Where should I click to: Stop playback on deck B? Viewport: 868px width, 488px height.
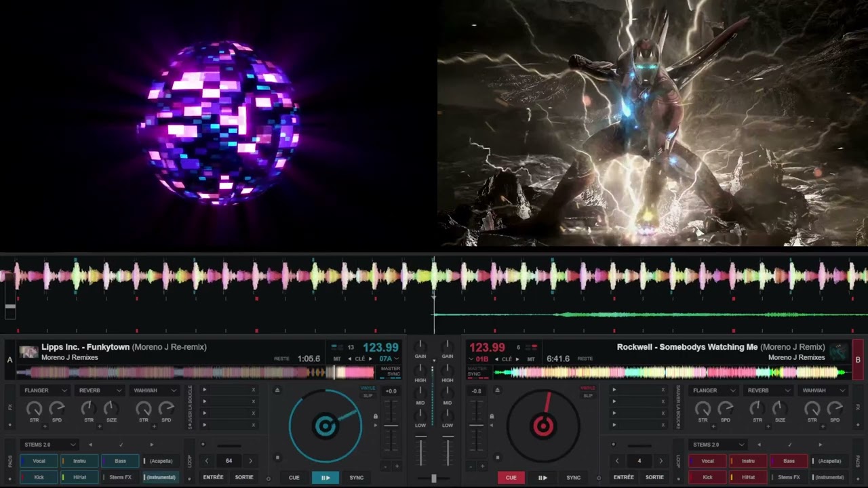tap(497, 457)
